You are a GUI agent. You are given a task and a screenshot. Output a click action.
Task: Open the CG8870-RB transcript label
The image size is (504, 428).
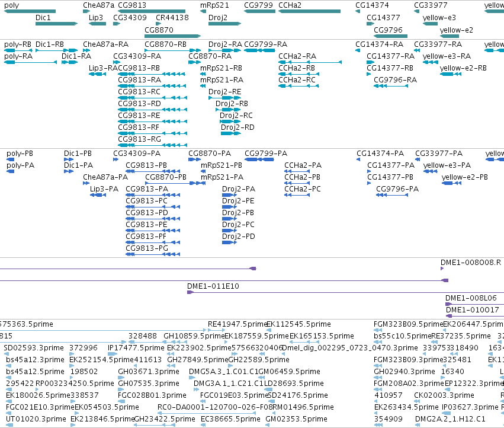pos(165,44)
